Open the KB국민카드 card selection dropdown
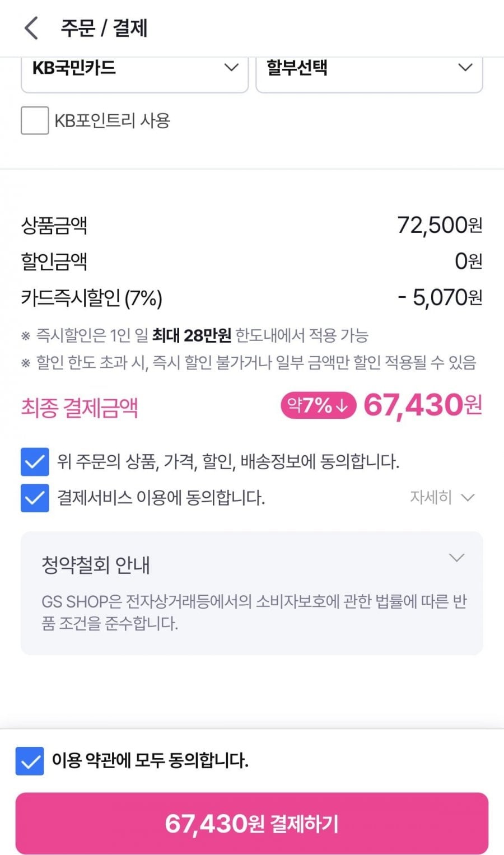504x855 pixels. click(x=134, y=68)
